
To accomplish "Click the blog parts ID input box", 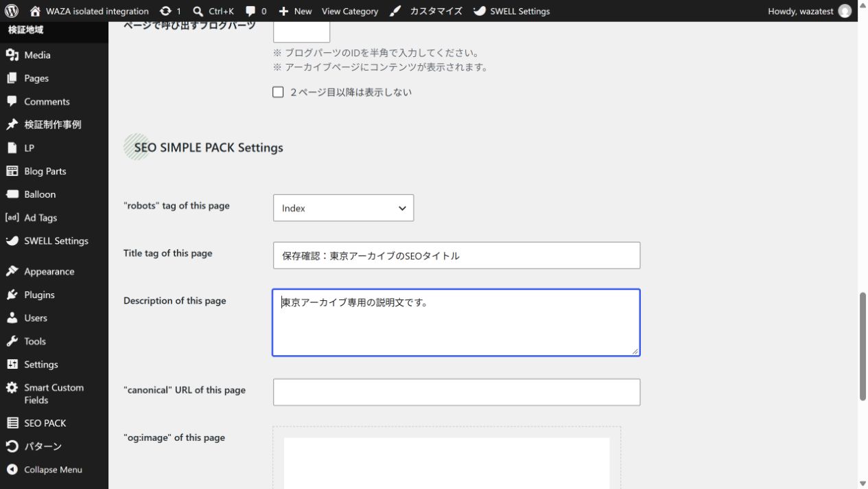I will (302, 32).
